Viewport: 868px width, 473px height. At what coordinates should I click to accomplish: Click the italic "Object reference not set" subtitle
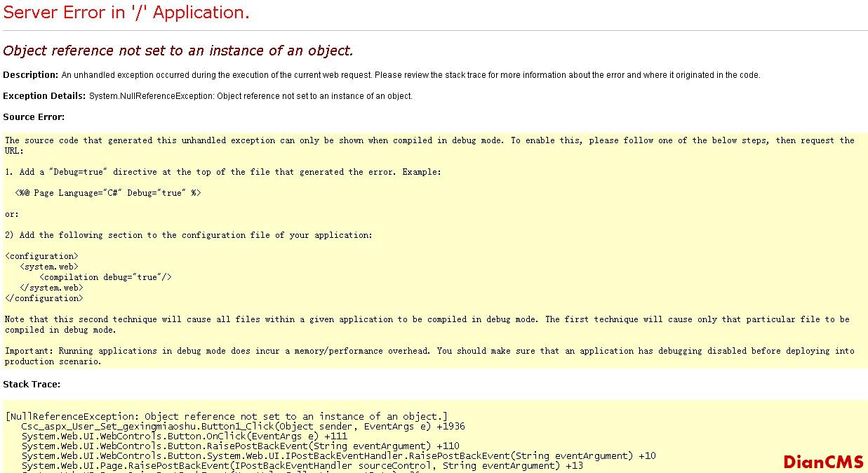[x=178, y=51]
